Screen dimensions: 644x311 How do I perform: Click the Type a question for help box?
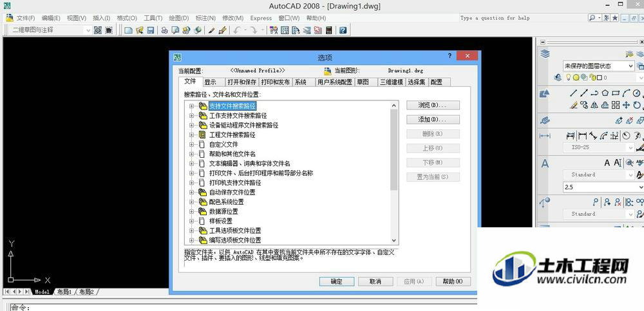[522, 18]
